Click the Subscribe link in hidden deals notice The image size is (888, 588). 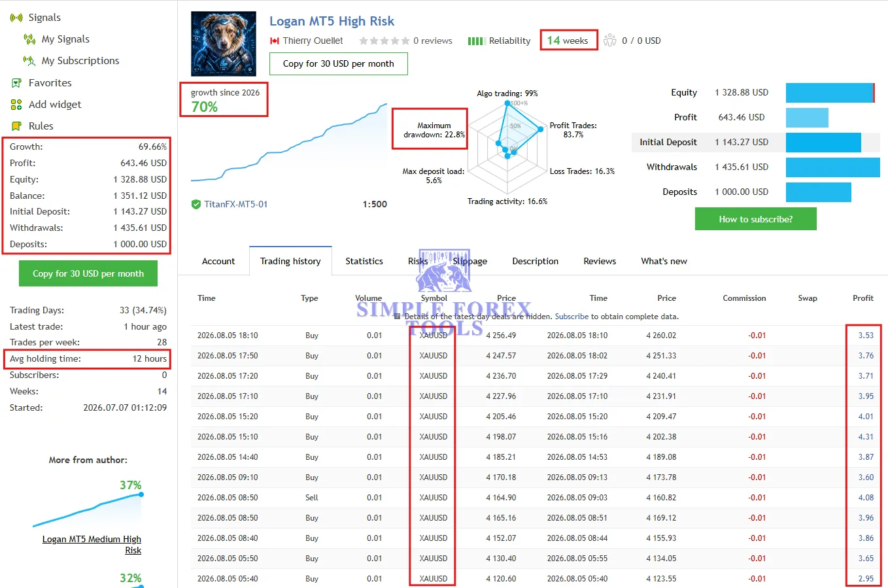(x=572, y=317)
